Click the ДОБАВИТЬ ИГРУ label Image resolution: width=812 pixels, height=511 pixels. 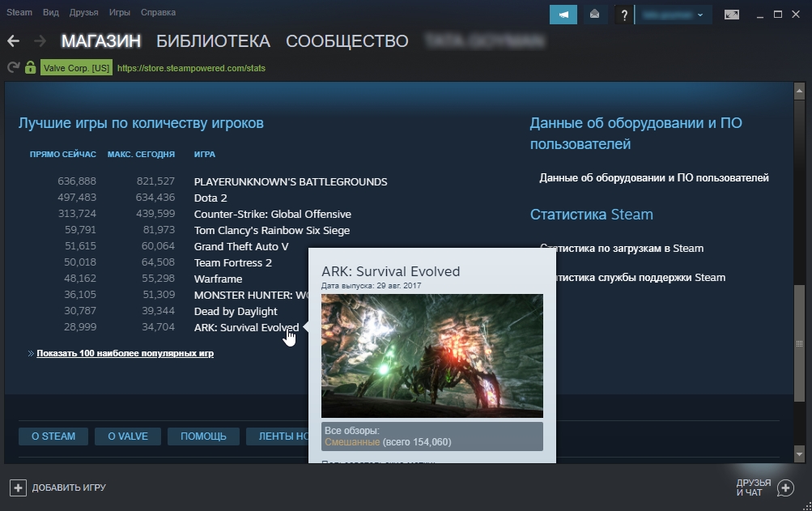pos(69,488)
